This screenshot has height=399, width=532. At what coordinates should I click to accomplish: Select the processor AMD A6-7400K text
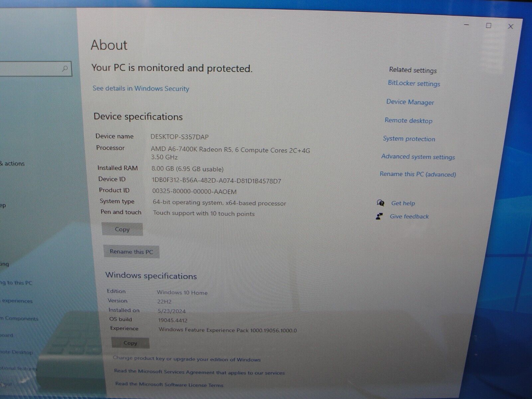(230, 153)
